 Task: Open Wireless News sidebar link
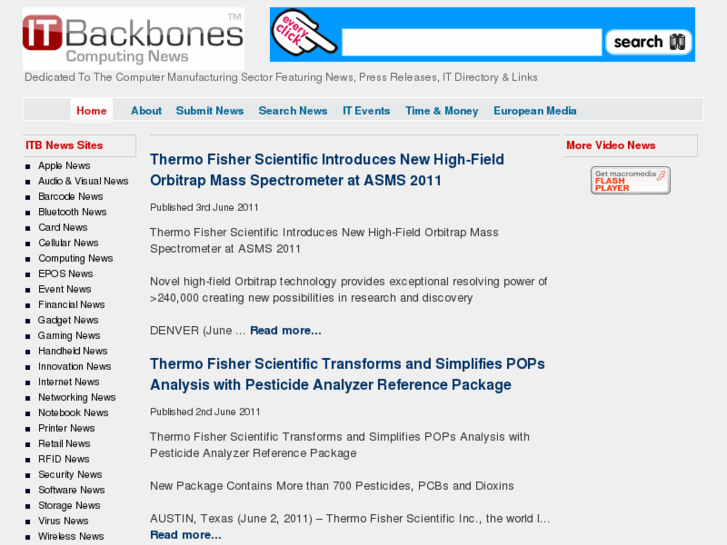tap(71, 536)
